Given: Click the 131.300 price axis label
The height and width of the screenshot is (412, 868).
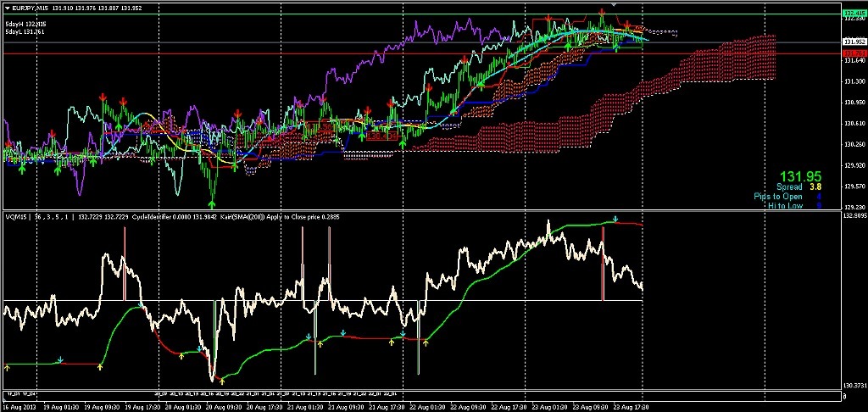Looking at the screenshot, I should [853, 81].
